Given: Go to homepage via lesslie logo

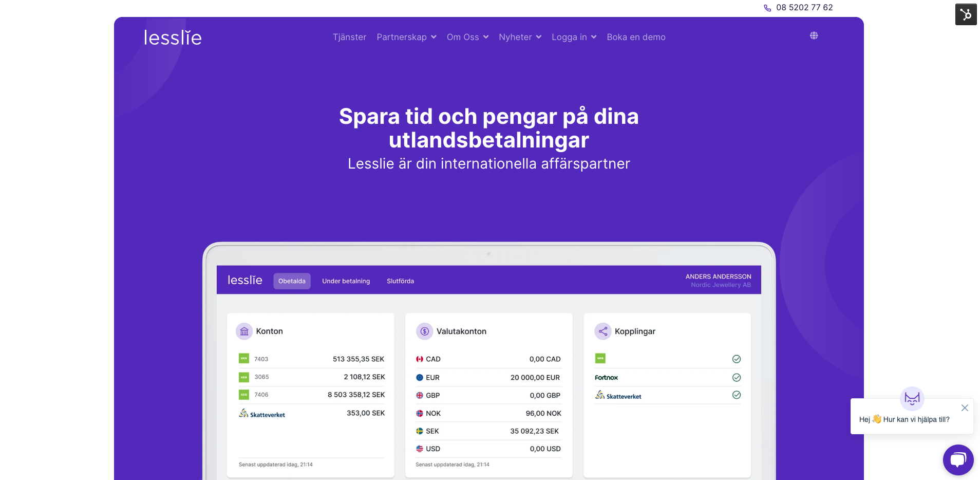Looking at the screenshot, I should 173,38.
